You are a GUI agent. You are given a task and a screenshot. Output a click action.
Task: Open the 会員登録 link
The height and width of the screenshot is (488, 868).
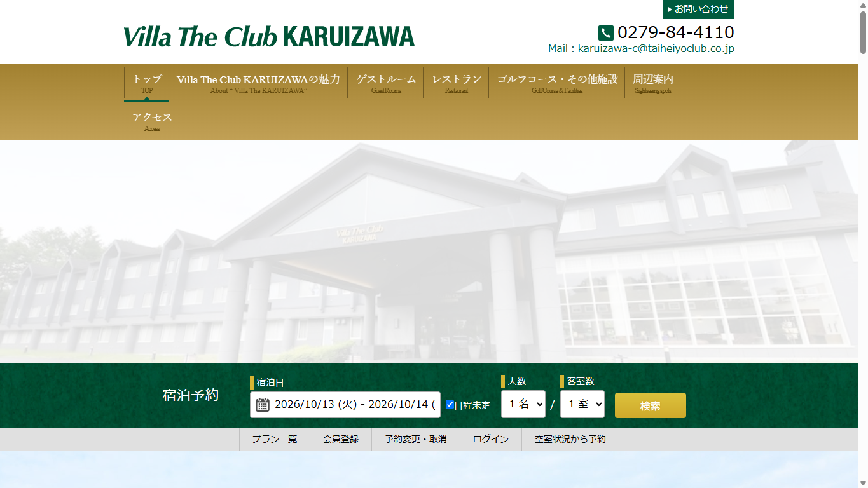tap(341, 440)
